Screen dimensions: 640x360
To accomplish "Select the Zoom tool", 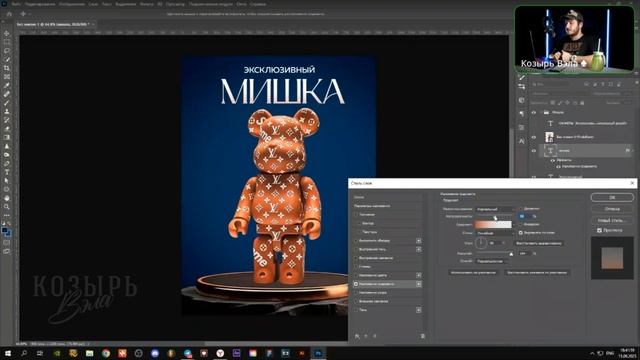I will click(7, 207).
